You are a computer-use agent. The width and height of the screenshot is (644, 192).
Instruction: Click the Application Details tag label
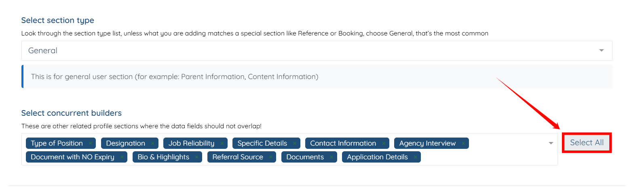377,157
